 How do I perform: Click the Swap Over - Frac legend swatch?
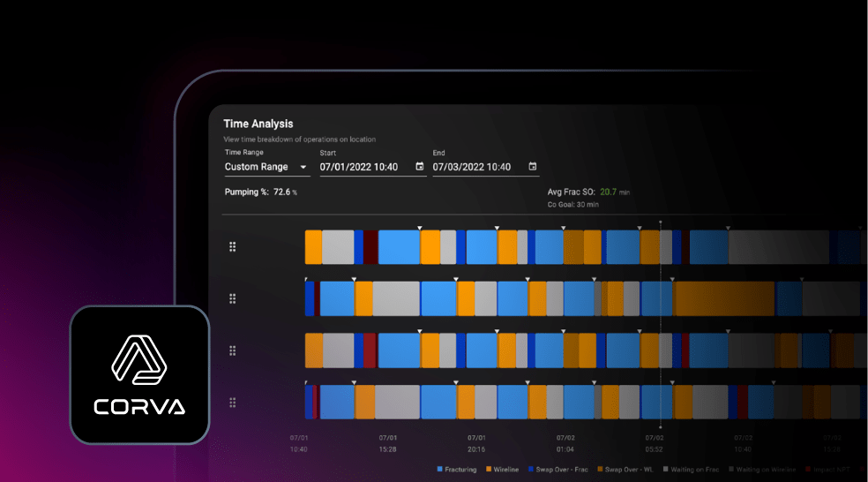[x=531, y=470]
